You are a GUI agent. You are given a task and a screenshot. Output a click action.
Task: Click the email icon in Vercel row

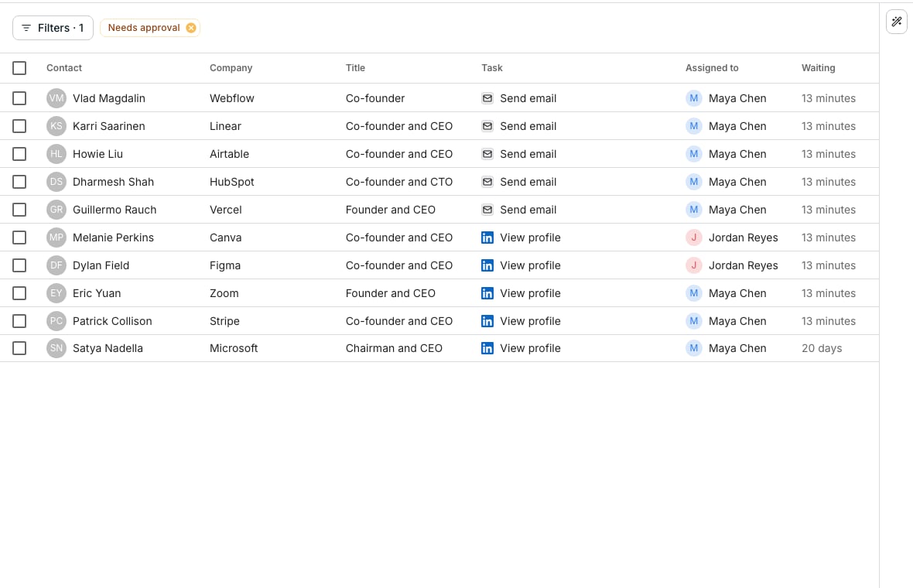pos(487,210)
